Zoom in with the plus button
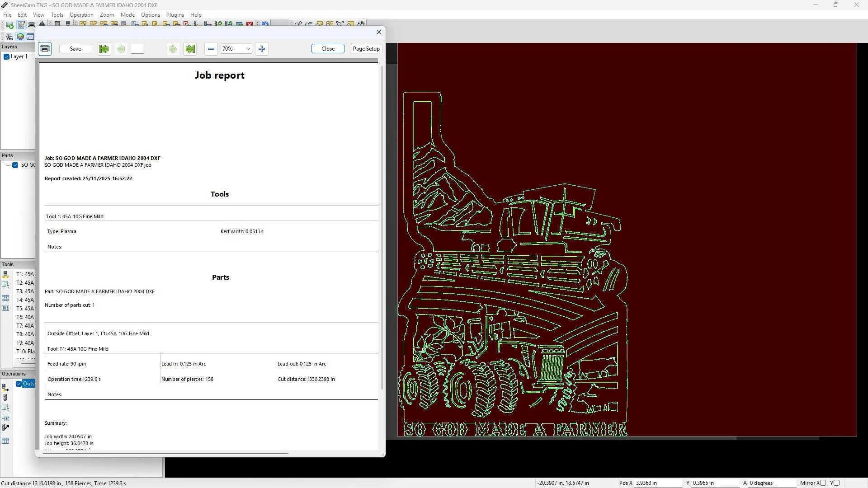Image resolution: width=868 pixels, height=488 pixels. click(262, 49)
